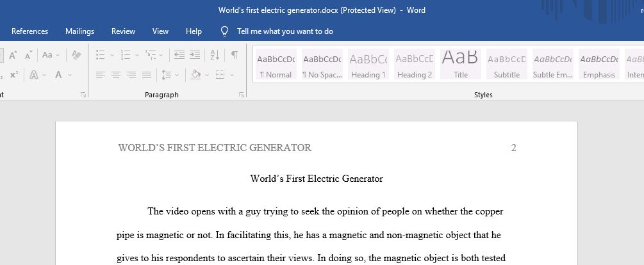Expand Numbering dropdown arrow
The image size is (644, 265).
coord(136,55)
